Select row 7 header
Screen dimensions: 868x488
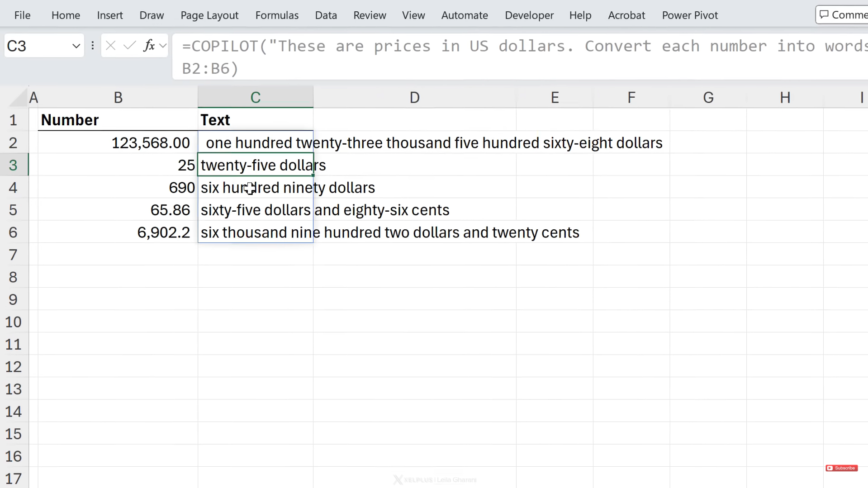[13, 255]
